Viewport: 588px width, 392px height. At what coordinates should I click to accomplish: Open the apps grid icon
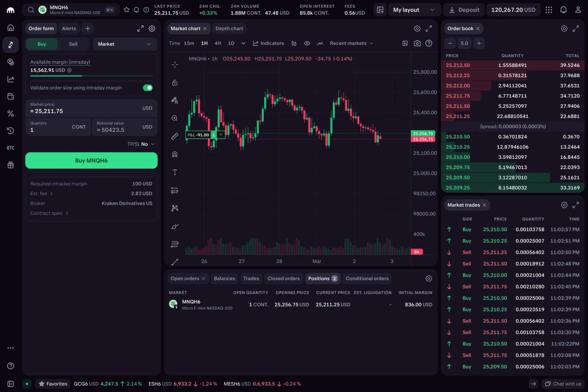(549, 10)
